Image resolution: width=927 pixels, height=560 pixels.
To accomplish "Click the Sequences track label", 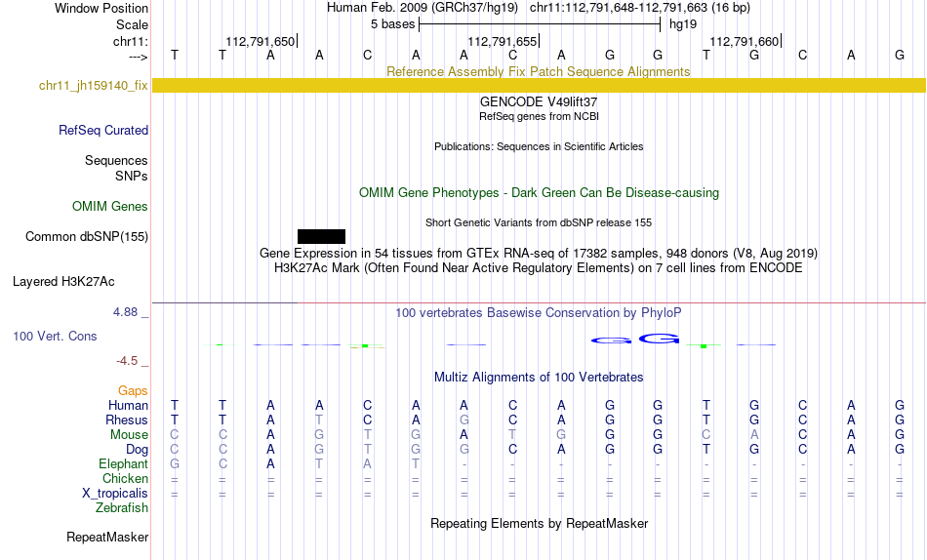I will (x=116, y=160).
